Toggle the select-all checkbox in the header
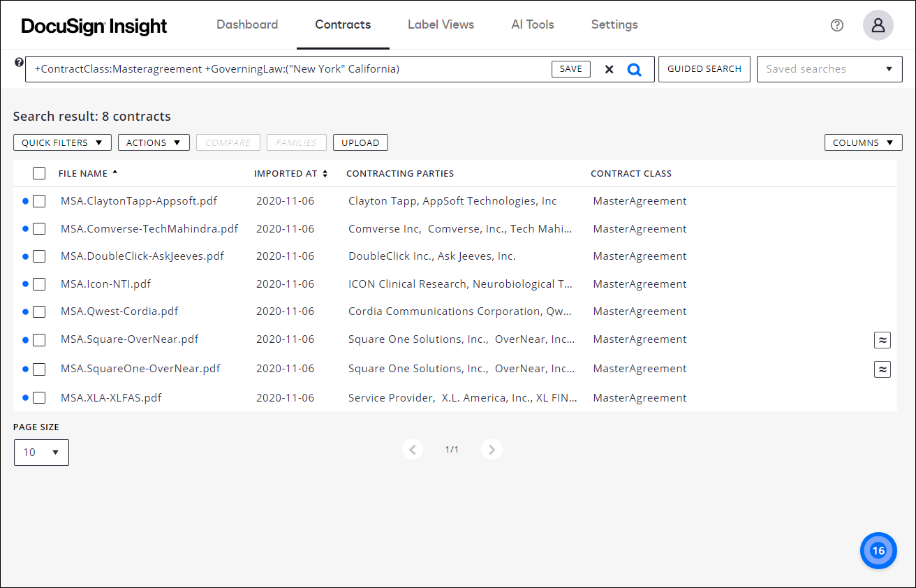This screenshot has width=916, height=588. pos(38,173)
